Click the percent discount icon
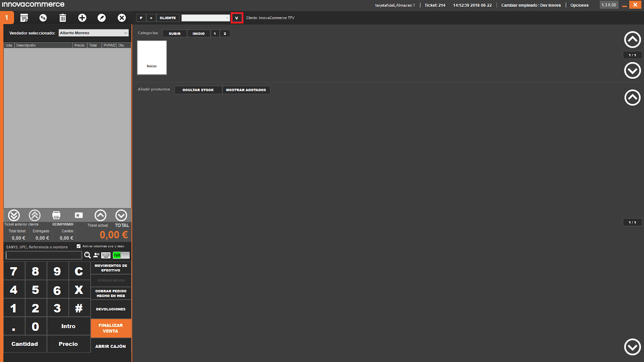 (x=43, y=18)
